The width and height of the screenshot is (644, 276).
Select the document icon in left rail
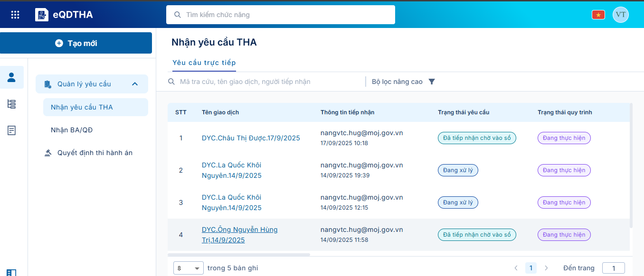pos(12,130)
